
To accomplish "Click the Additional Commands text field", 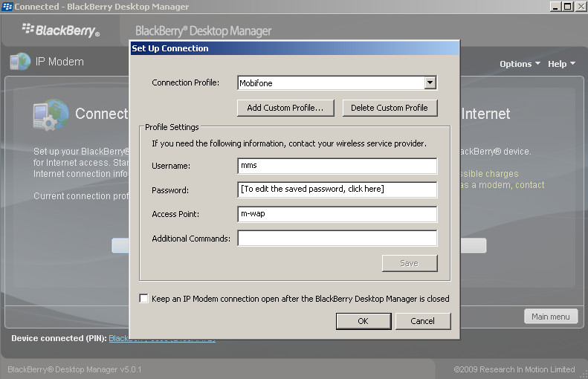I will (337, 239).
